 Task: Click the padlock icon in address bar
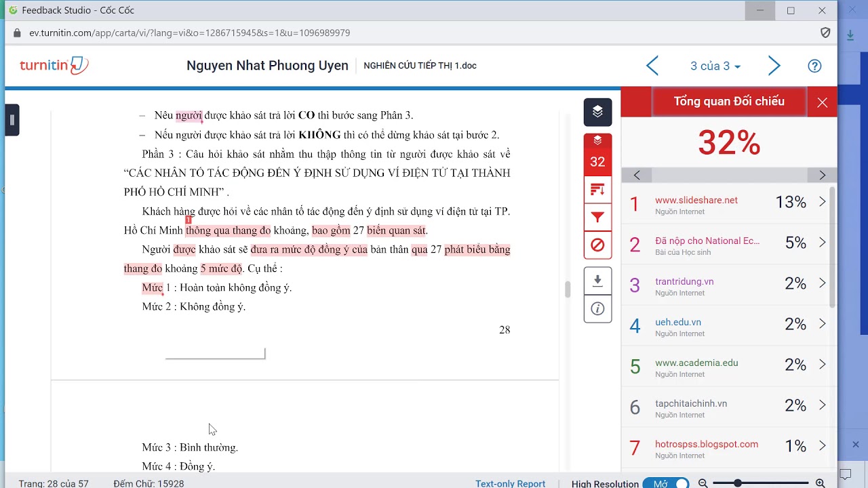pyautogui.click(x=18, y=33)
